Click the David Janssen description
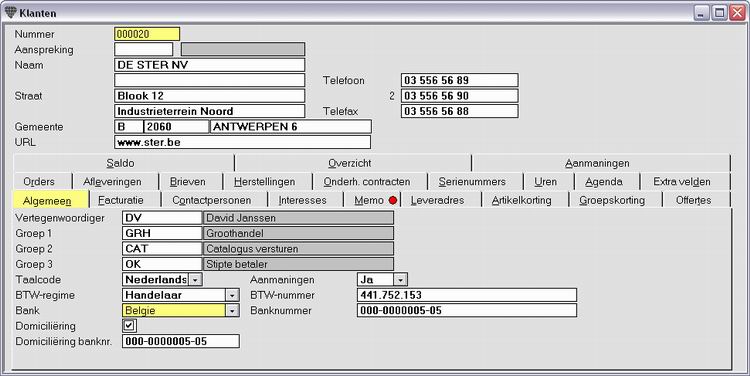 tap(298, 218)
